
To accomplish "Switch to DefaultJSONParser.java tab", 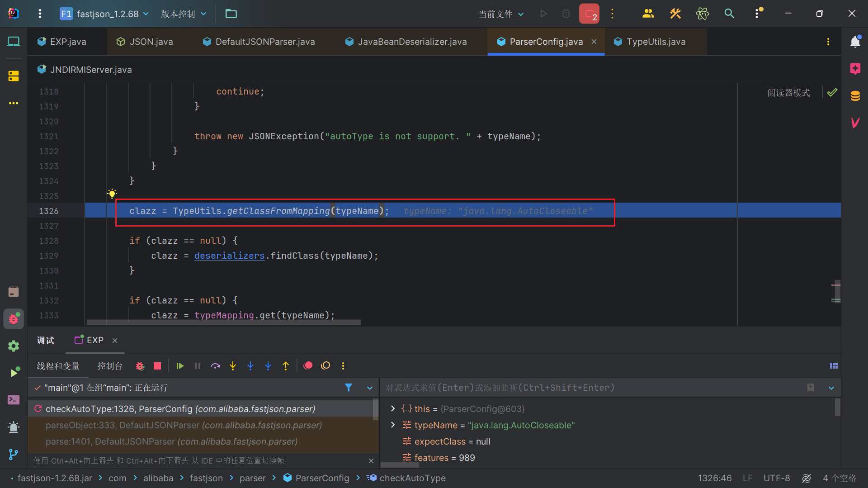I will pyautogui.click(x=259, y=42).
